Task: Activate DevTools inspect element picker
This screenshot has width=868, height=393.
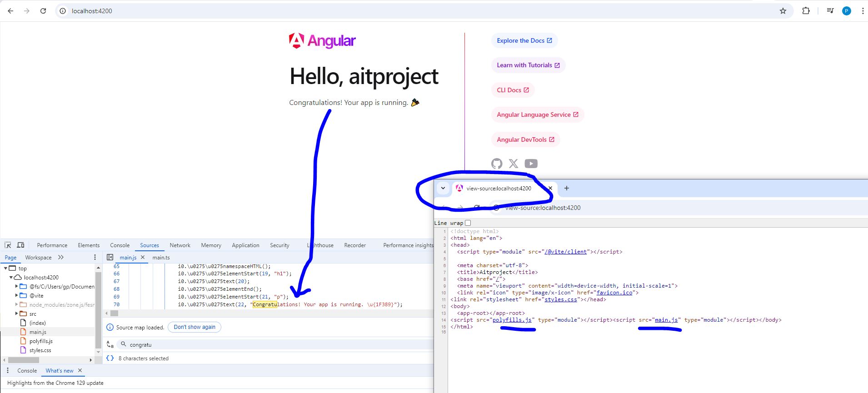Action: [8, 245]
